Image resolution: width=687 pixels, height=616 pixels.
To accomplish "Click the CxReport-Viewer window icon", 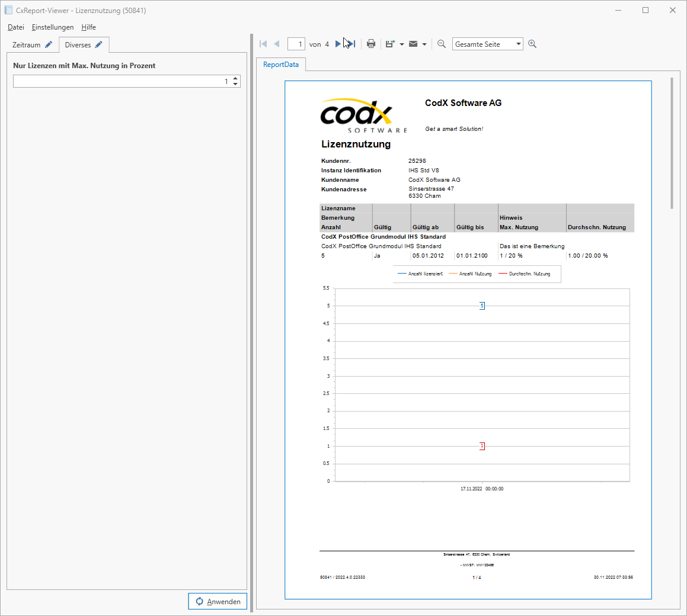I will coord(8,10).
